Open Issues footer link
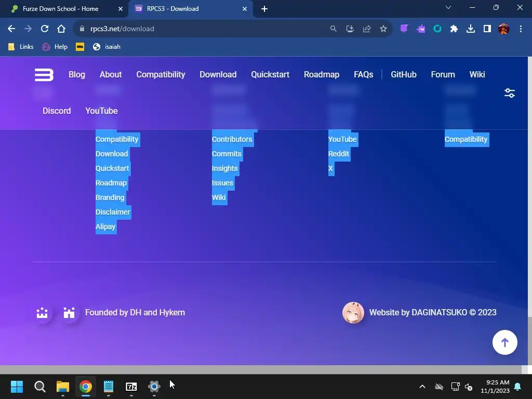 click(222, 183)
